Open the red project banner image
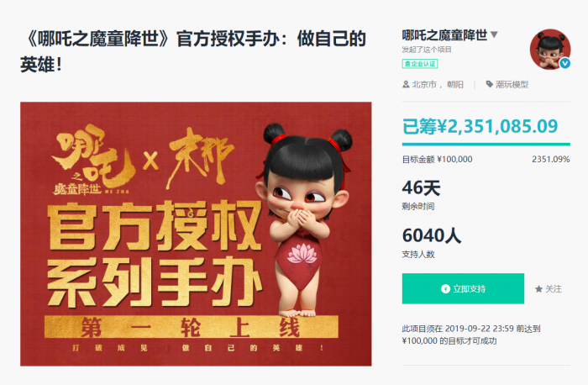 (196, 234)
